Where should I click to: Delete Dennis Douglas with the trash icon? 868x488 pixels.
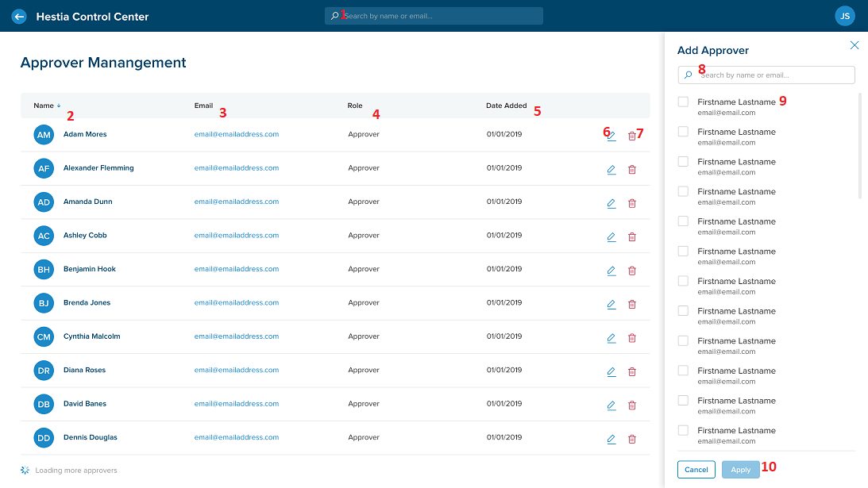coord(632,439)
